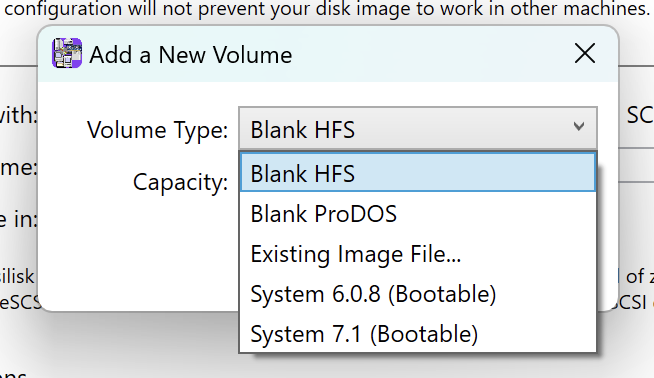Close the Add a New Volume dialog
Viewport: 654px width, 378px height.
tap(585, 53)
